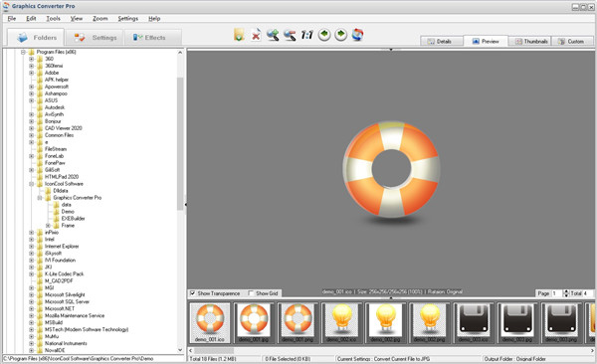The height and width of the screenshot is (364, 597).
Task: Collapse the Program Files (x86) tree node
Action: click(x=23, y=52)
